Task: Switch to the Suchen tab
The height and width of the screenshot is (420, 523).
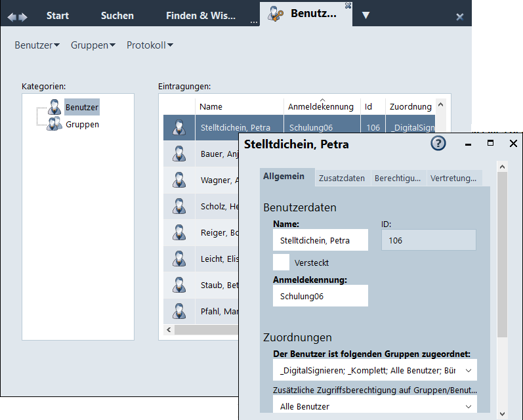Action: (x=117, y=16)
